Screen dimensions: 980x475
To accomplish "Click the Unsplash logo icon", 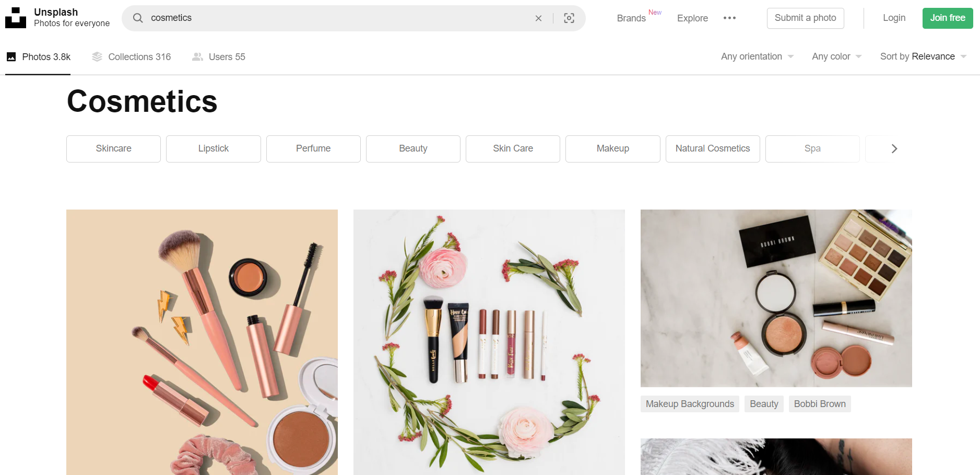I will (16, 18).
